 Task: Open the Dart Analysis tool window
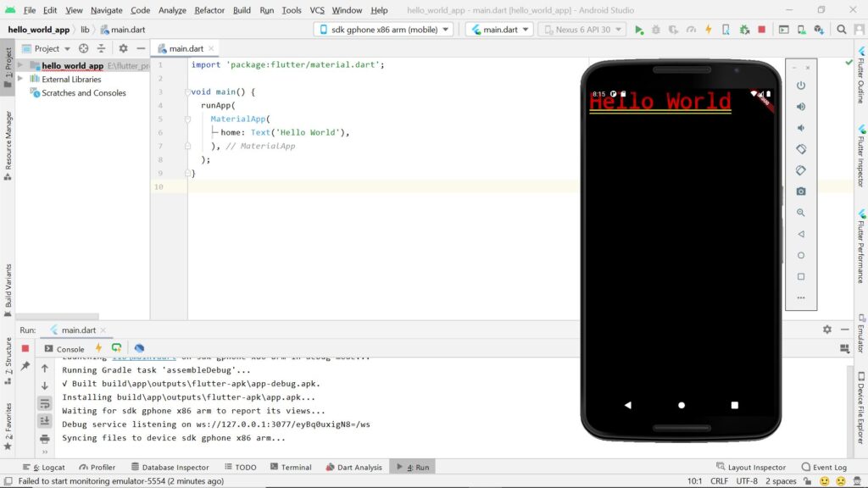(x=353, y=468)
